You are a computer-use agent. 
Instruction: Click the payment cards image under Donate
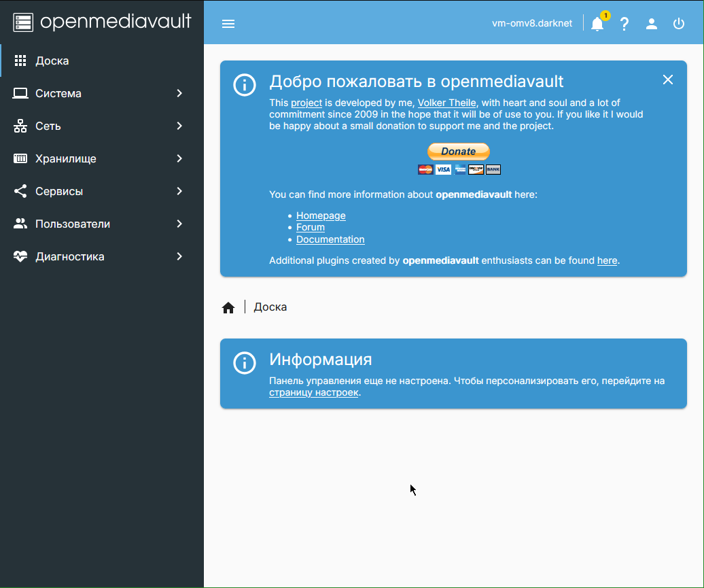pos(459,169)
